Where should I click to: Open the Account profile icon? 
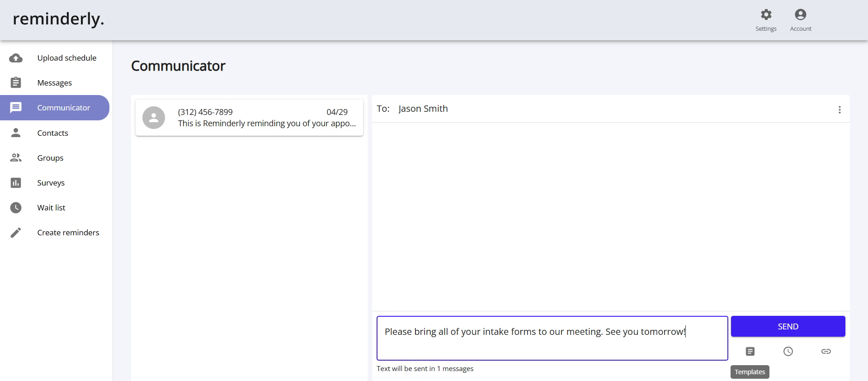click(801, 14)
